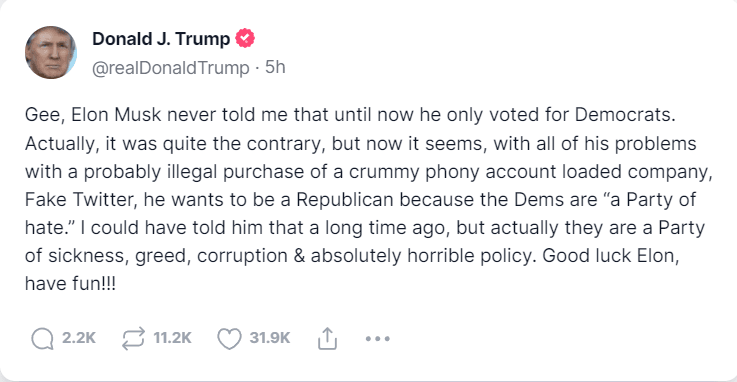Click the red verified checkmark badge

point(245,39)
